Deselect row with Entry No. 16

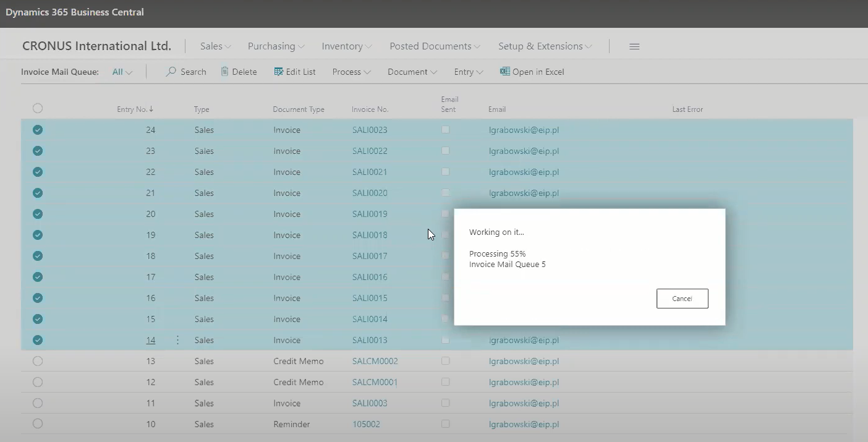point(38,298)
